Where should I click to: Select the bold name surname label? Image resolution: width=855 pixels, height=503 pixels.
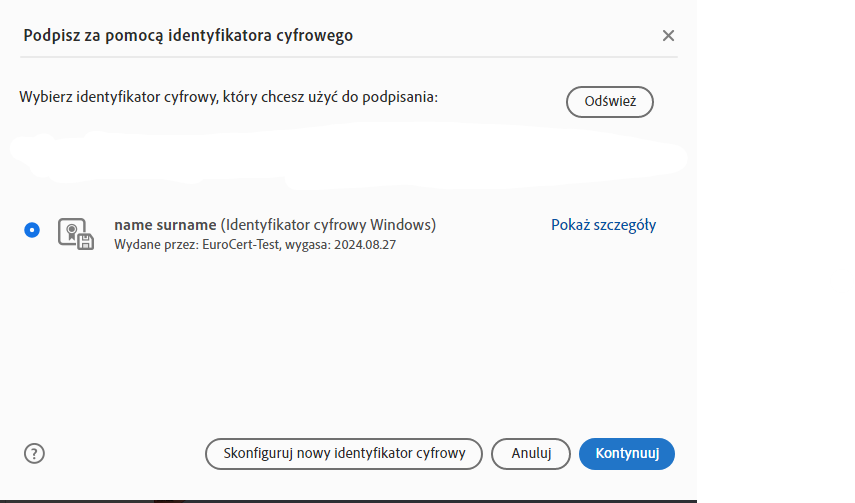tap(165, 225)
